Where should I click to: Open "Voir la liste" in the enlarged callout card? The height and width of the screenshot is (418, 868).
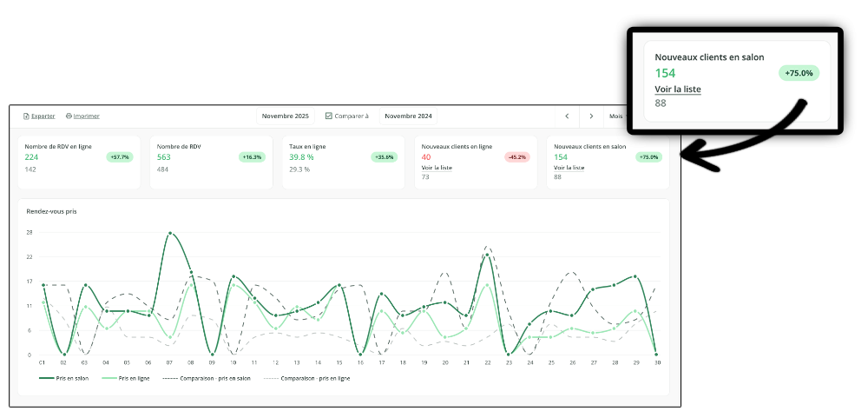tap(677, 90)
